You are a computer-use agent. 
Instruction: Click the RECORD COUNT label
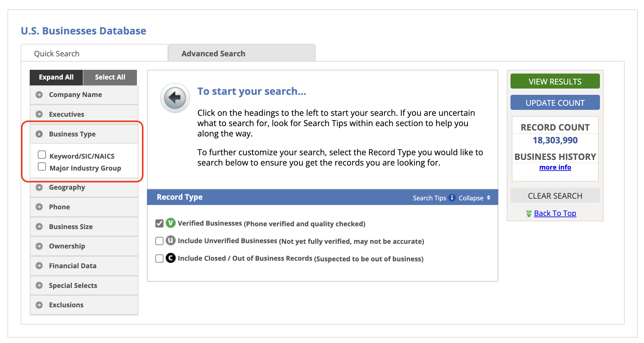pos(555,127)
